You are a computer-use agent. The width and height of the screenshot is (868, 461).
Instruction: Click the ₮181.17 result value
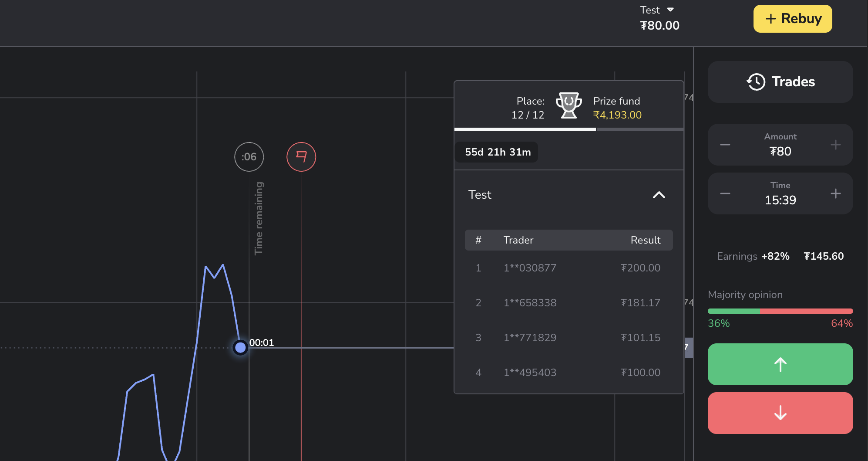(640, 303)
